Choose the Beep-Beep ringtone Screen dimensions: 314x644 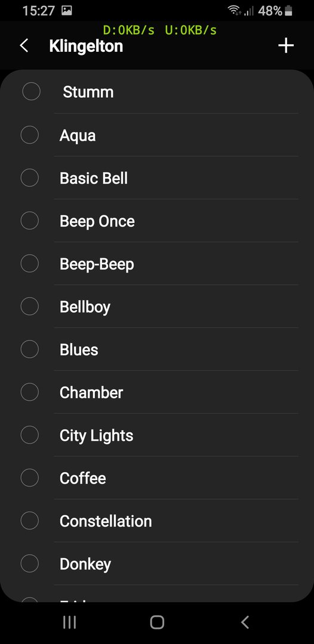[157, 264]
